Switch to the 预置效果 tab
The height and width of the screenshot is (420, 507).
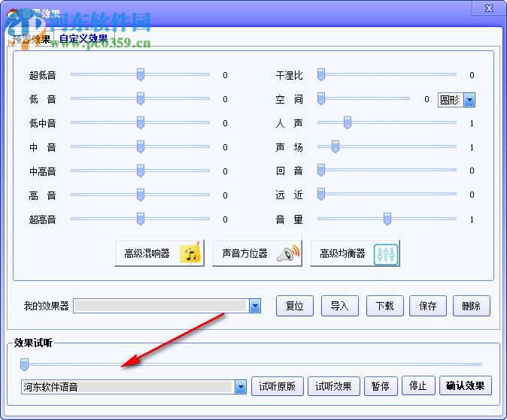(31, 39)
